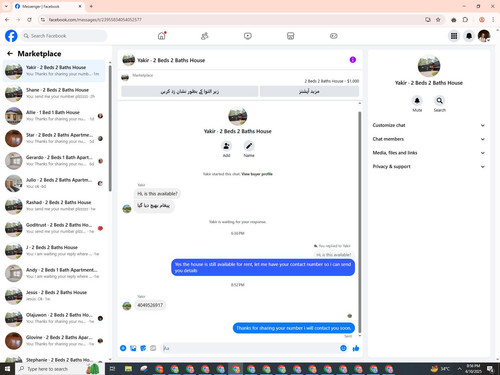
Task: Expand Customize chat section
Action: (x=428, y=125)
